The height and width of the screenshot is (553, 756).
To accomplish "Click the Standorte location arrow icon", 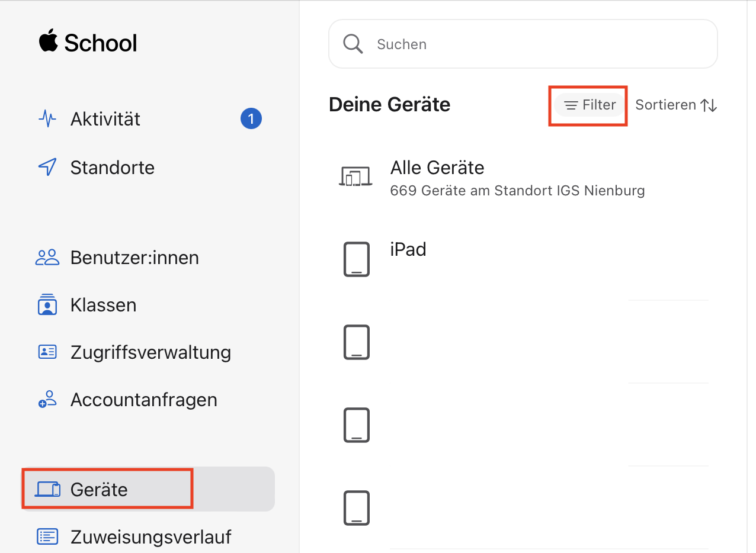I will tap(47, 168).
